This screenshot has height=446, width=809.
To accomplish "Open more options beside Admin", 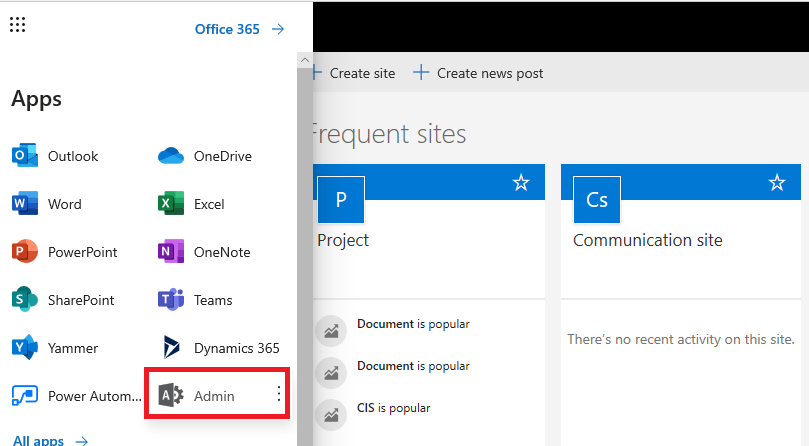I will [279, 395].
